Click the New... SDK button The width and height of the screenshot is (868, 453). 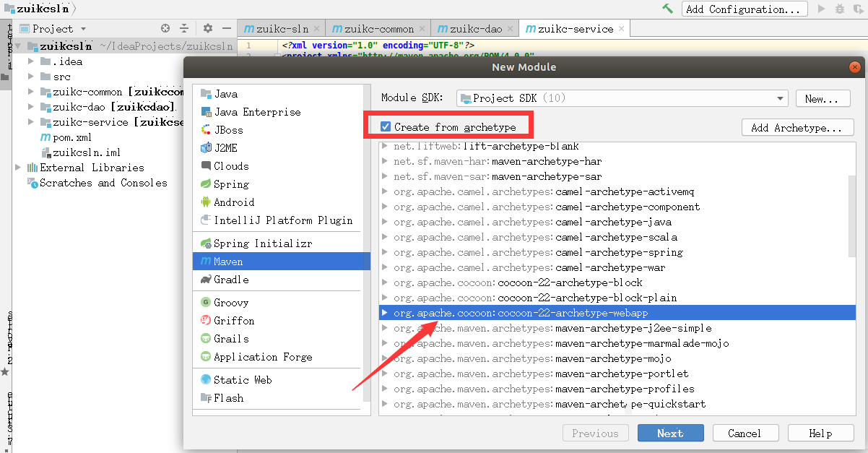tap(822, 98)
